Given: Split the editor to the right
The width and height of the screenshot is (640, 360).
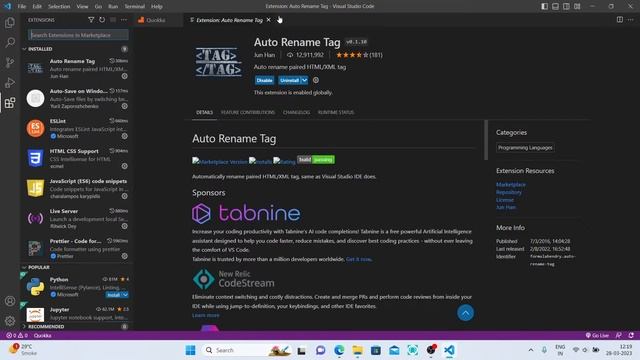Looking at the screenshot, I should (620, 20).
